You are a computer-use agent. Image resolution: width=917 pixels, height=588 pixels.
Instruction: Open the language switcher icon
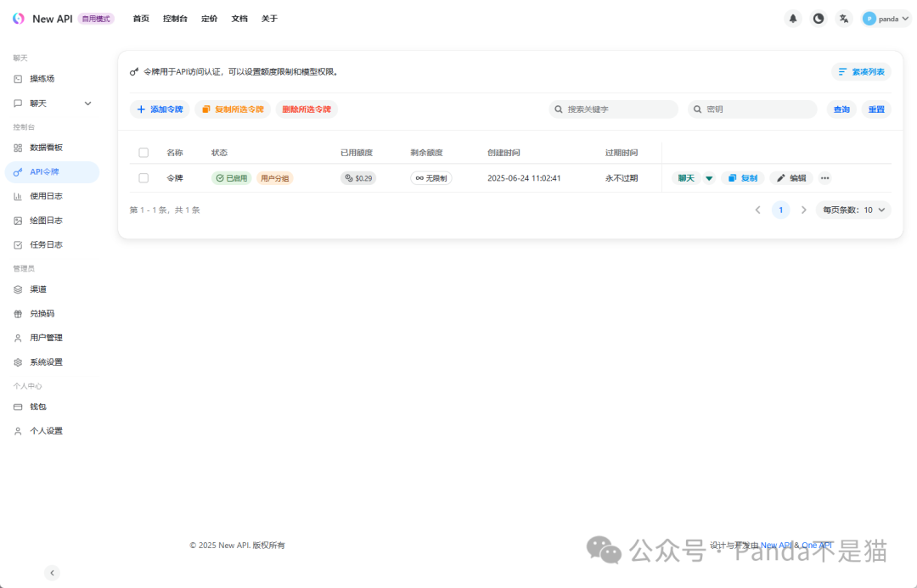pos(843,19)
